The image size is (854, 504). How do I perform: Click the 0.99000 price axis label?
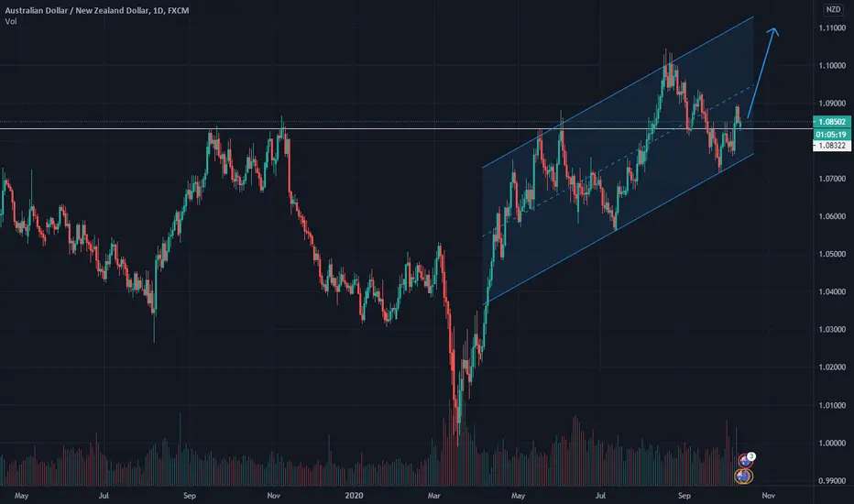coord(832,480)
